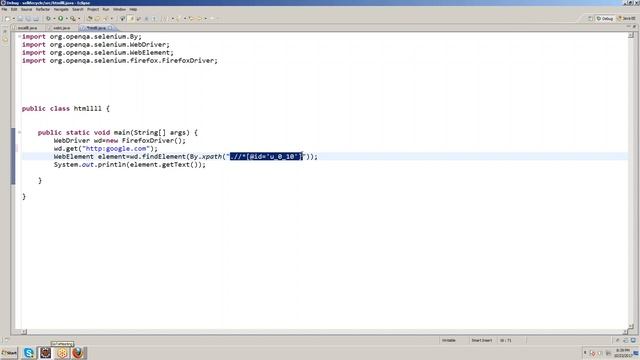The height and width of the screenshot is (360, 640).
Task: Expand the External Tools dropdown arrow
Action: tap(79, 18)
